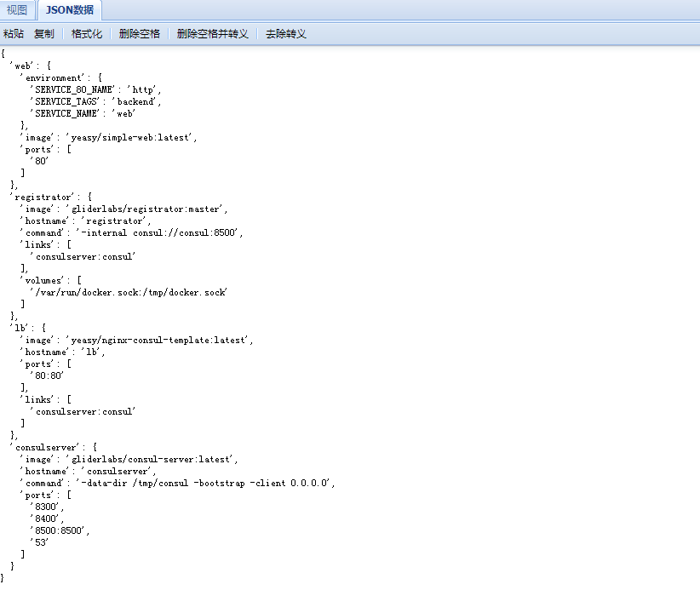
Task: Click the '-internal consul://consul:8500' command line
Action: click(131, 232)
